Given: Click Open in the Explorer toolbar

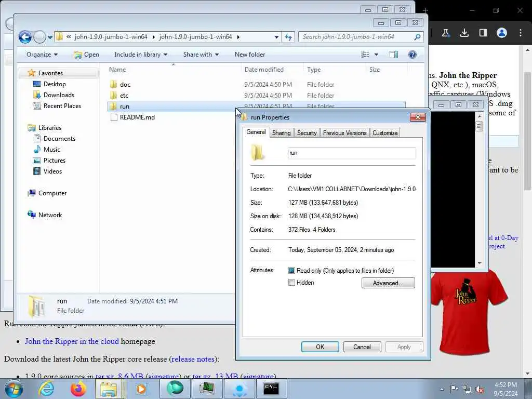Looking at the screenshot, I should pyautogui.click(x=87, y=55).
